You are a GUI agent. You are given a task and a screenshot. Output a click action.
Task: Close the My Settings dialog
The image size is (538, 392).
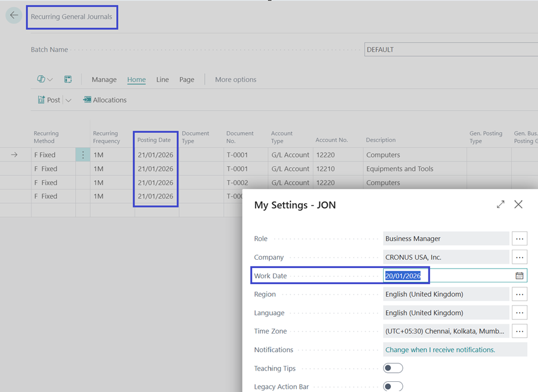tap(518, 204)
